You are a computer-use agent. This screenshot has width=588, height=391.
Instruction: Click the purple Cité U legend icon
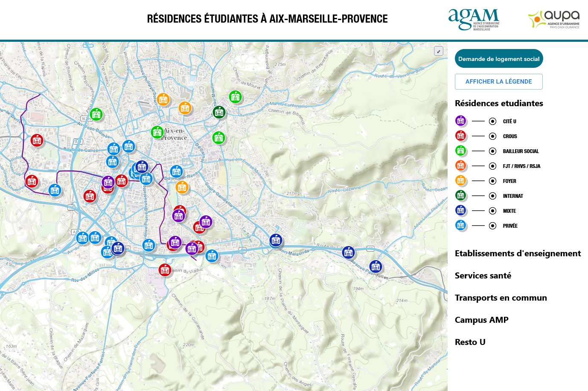(x=460, y=121)
